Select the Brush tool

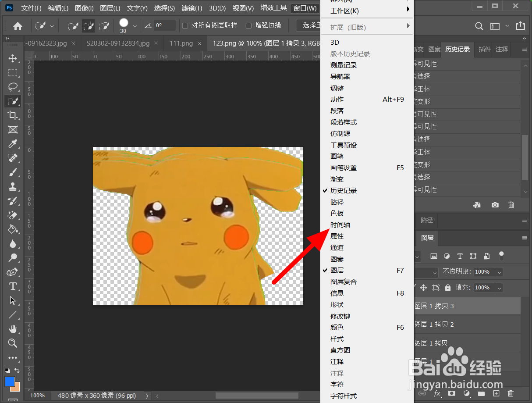pyautogui.click(x=13, y=172)
